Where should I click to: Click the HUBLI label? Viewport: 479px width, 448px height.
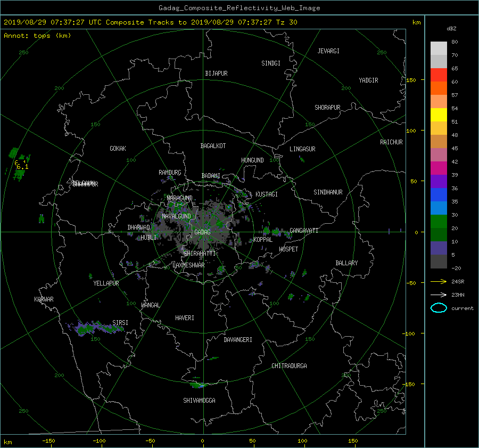coord(148,238)
